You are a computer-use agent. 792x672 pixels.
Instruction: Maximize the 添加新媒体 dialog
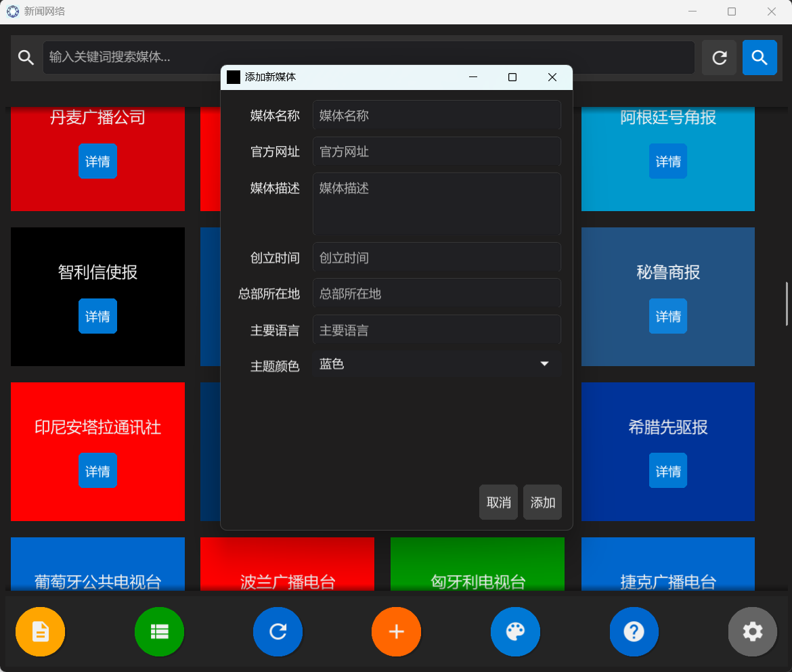(512, 77)
